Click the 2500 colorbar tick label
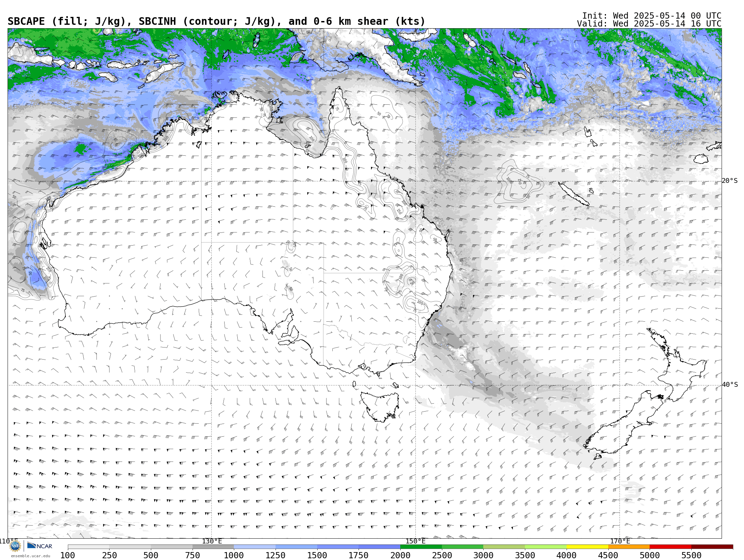The width and height of the screenshot is (744, 560). point(442,555)
